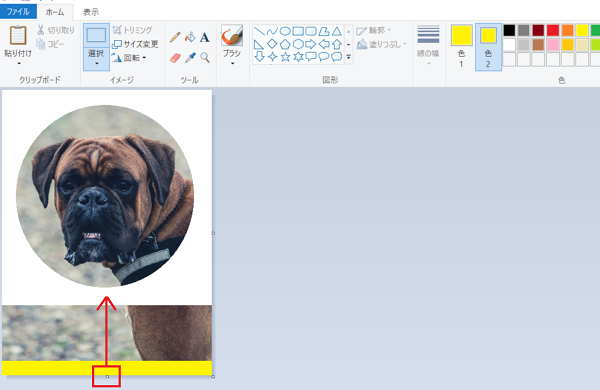
Task: Click the Brush tool icon
Action: (x=232, y=36)
